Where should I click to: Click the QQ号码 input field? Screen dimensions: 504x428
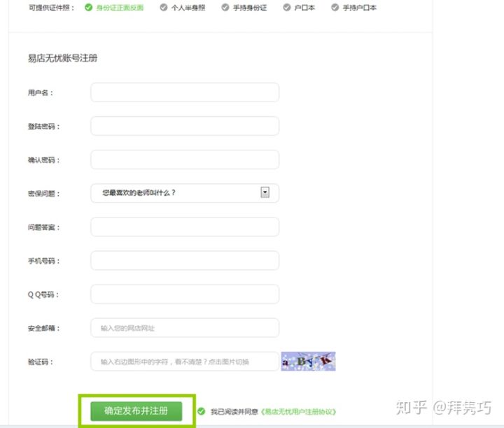(185, 294)
